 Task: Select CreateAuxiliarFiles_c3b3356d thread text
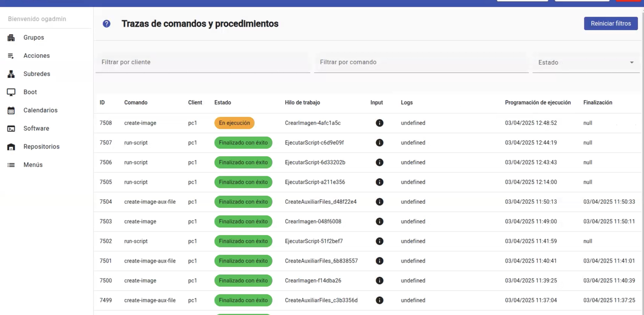(321, 300)
